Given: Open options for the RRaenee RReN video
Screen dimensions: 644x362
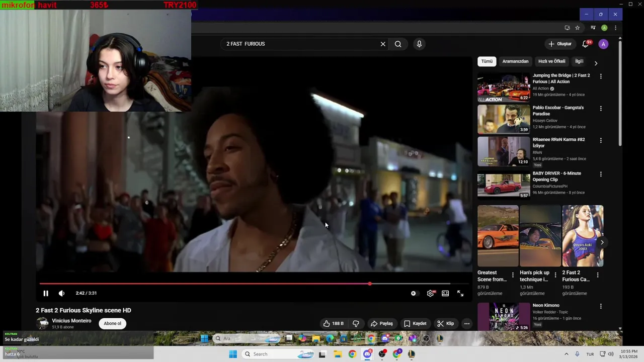Looking at the screenshot, I should 601,140.
